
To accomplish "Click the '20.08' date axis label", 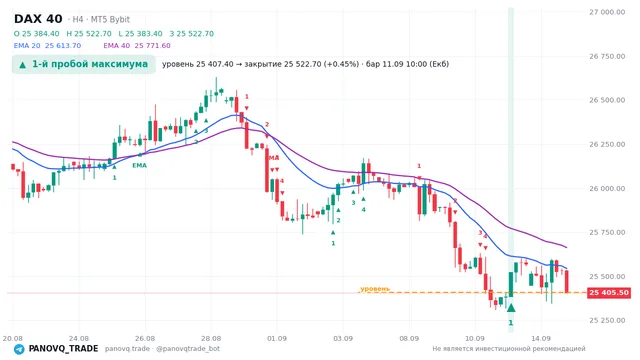I will pos(13,338).
